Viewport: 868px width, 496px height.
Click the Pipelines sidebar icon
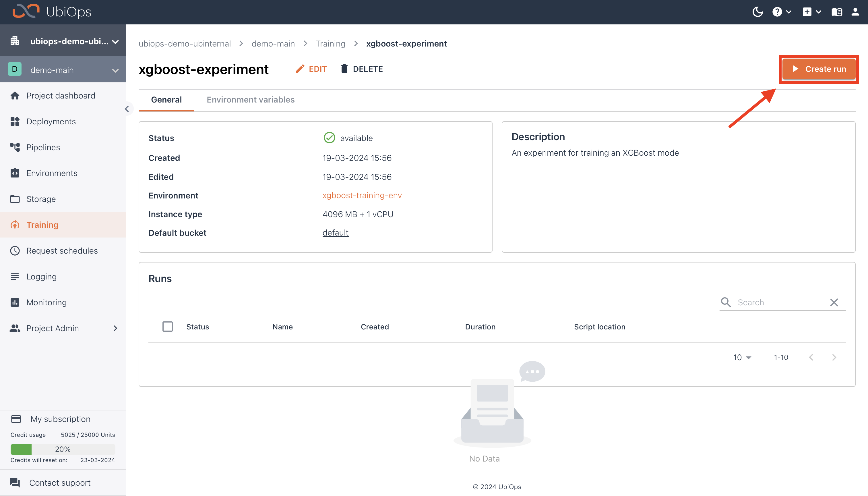[x=15, y=147]
